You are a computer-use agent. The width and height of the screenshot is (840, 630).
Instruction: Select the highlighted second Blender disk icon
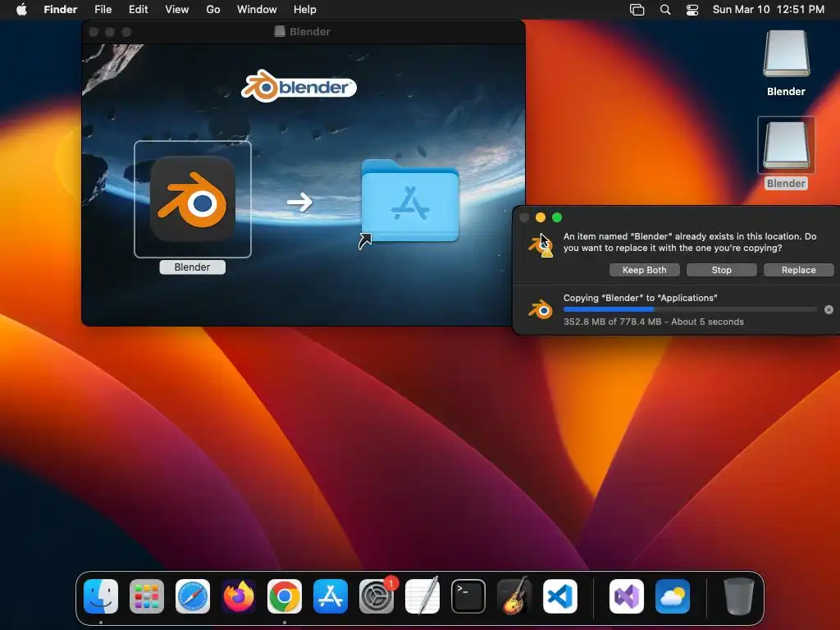[786, 145]
